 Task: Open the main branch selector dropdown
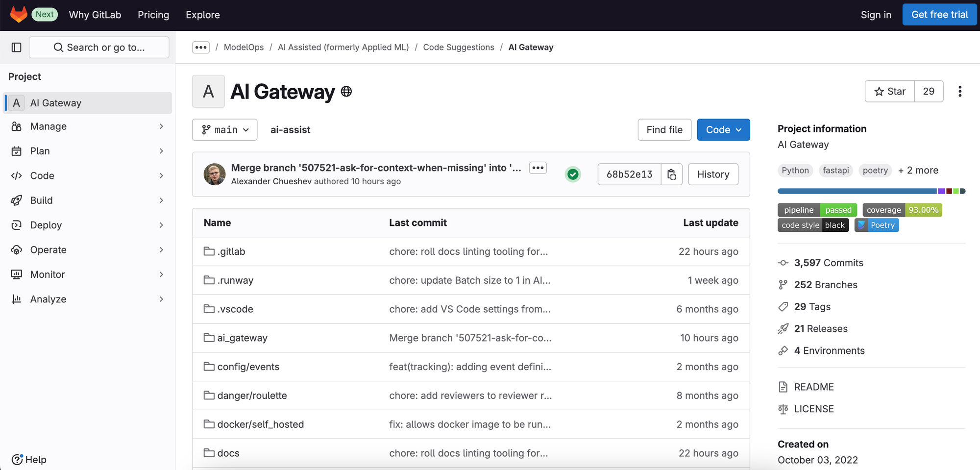(x=224, y=129)
